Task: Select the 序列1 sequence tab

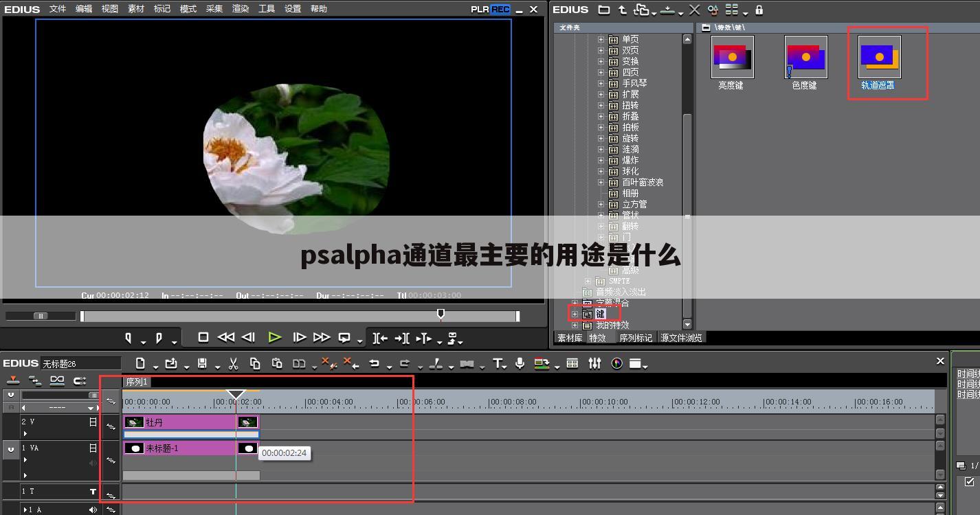Action: point(136,382)
